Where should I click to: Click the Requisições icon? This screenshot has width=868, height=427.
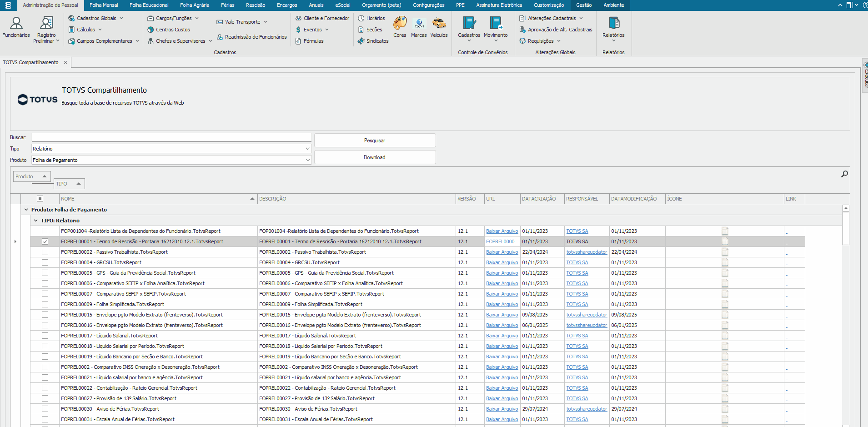tap(522, 41)
